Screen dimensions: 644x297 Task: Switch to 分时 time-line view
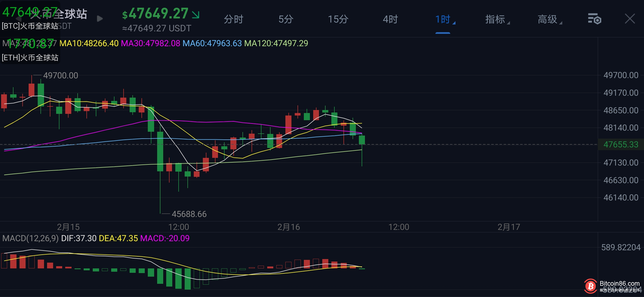click(233, 19)
